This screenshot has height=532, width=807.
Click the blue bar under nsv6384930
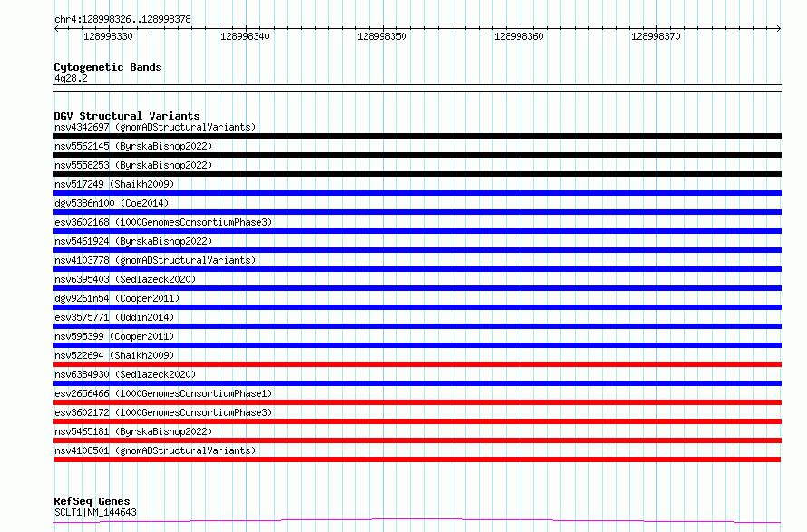[417, 383]
